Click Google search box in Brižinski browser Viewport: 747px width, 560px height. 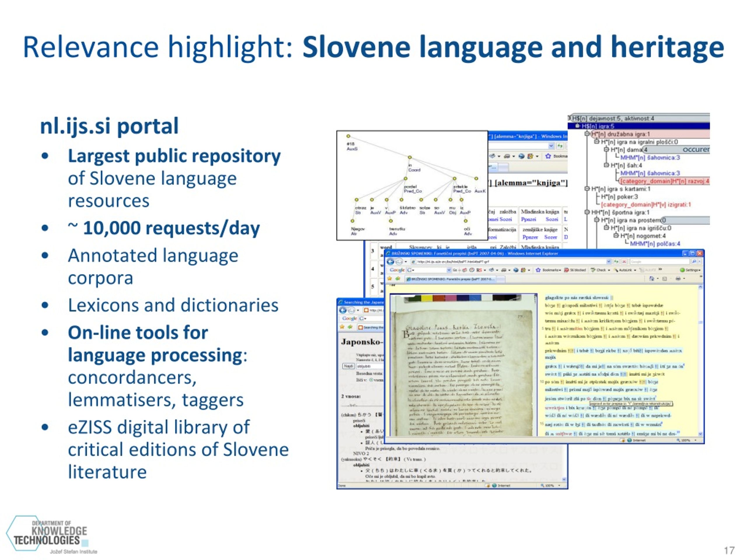[660, 262]
